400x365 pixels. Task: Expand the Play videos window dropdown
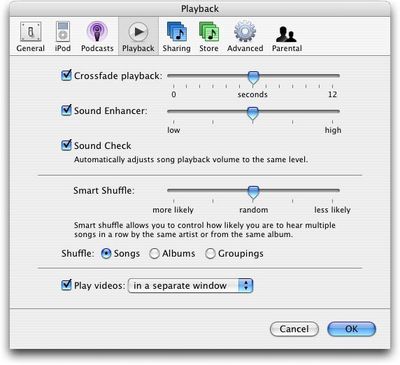[x=190, y=286]
